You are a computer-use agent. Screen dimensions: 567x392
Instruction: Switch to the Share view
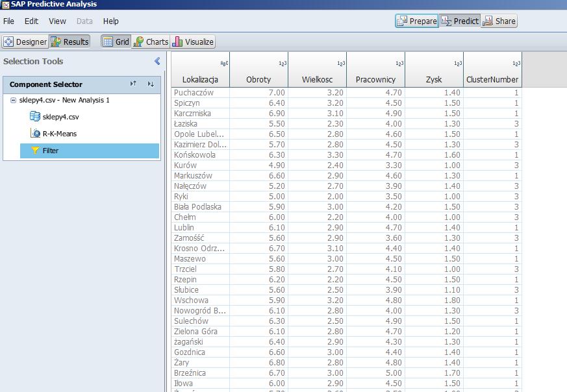click(499, 21)
